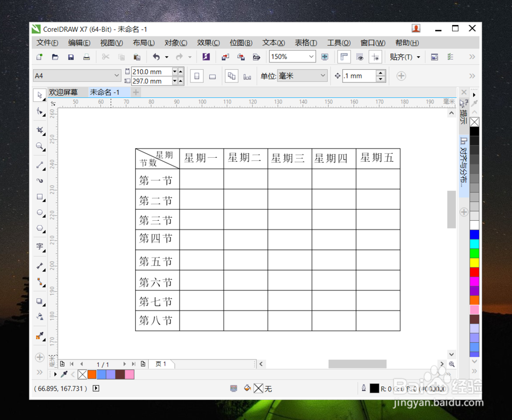Image resolution: width=512 pixels, height=420 pixels.
Task: Click the New document icon
Action: pos(39,57)
